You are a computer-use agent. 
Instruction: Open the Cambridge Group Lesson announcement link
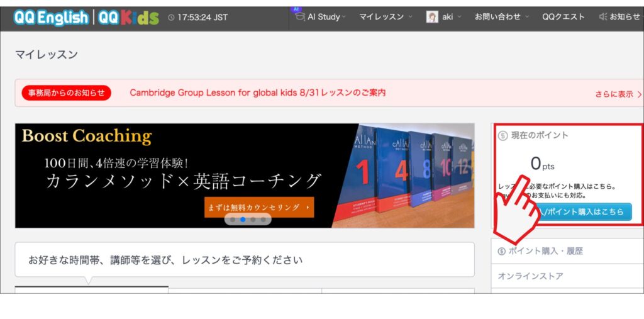coord(257,93)
